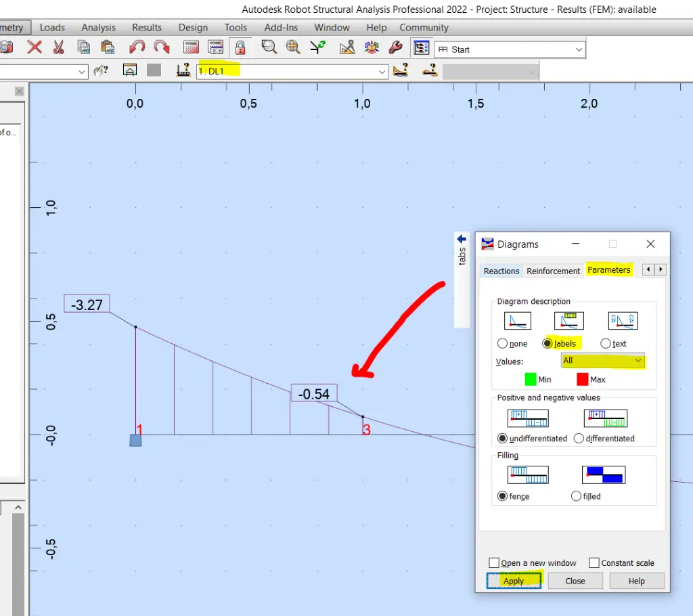Click the Copy icon in toolbar
This screenshot has height=616, width=693.
(x=83, y=47)
